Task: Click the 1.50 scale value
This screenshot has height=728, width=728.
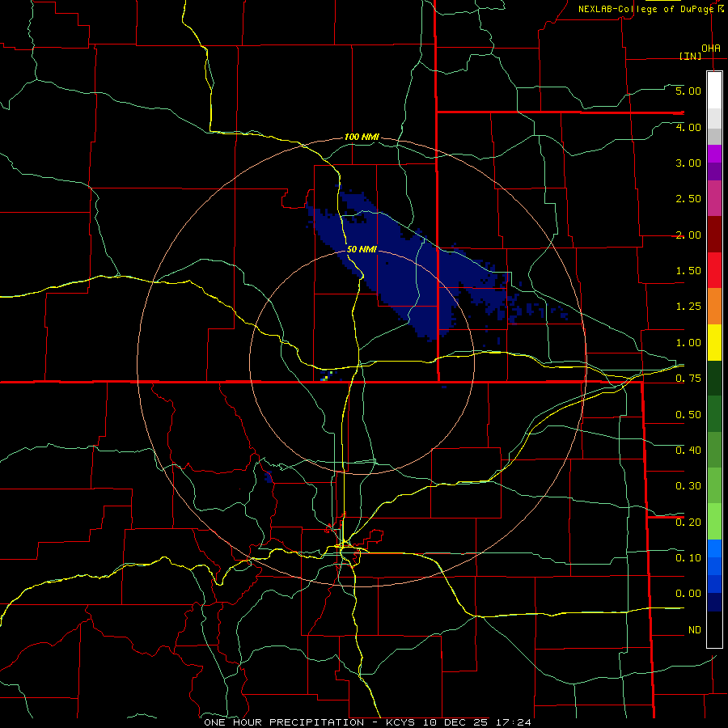Action: (688, 271)
